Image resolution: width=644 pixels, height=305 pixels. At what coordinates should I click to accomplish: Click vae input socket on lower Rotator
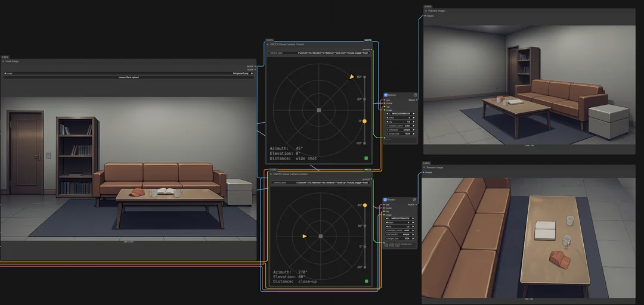pos(384,204)
